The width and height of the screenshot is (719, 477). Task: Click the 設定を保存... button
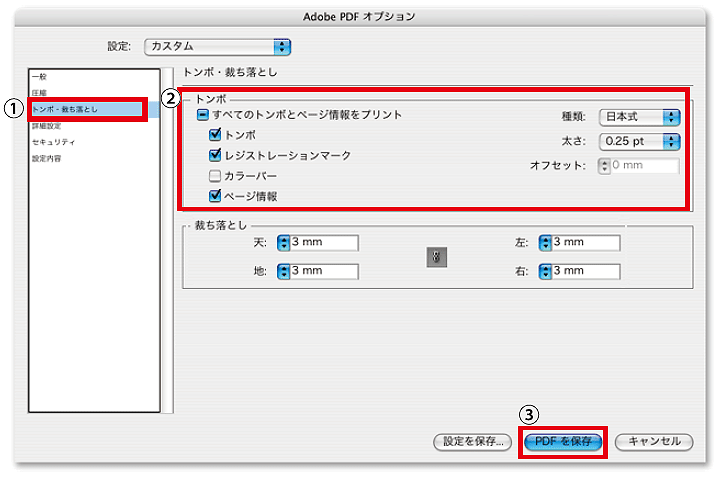(x=472, y=442)
